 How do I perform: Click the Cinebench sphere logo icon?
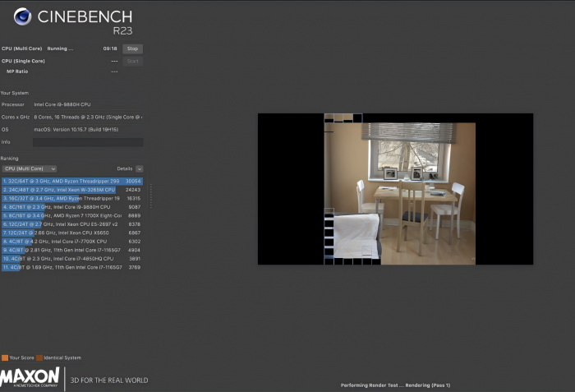coord(22,16)
